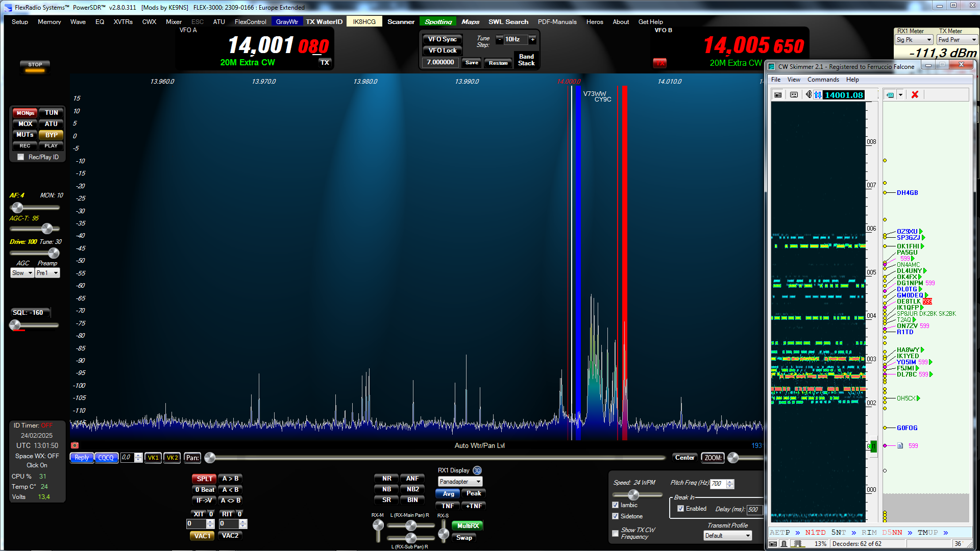
Task: Click the Reply button
Action: click(82, 458)
